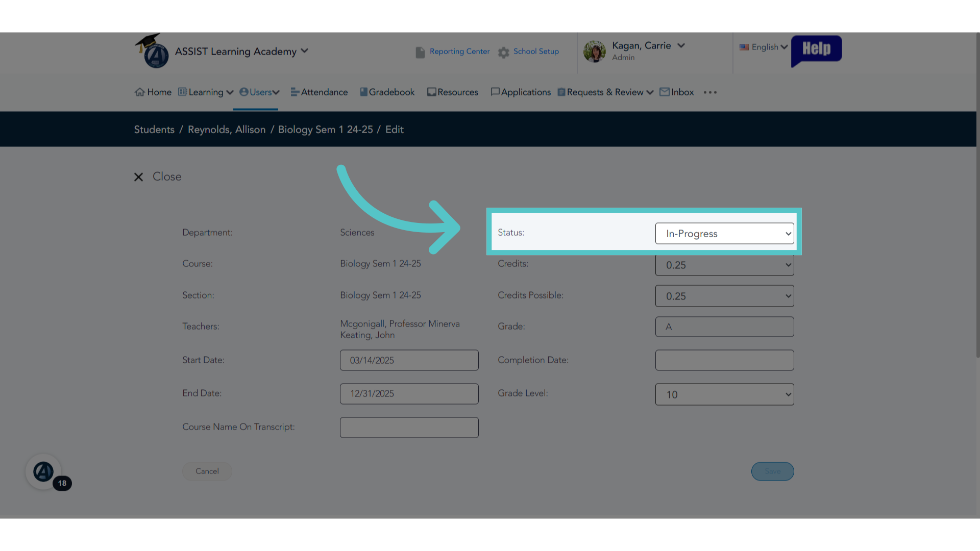Viewport: 980px width, 551px height.
Task: Go to the Home menu item
Action: tap(153, 92)
